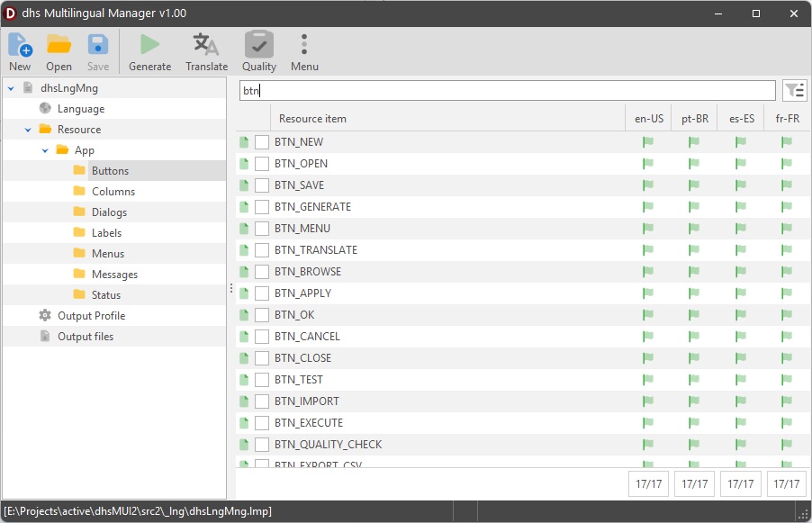This screenshot has height=523, width=812.
Task: Click the en-US flag on the BTN_OPEN row
Action: click(x=647, y=163)
